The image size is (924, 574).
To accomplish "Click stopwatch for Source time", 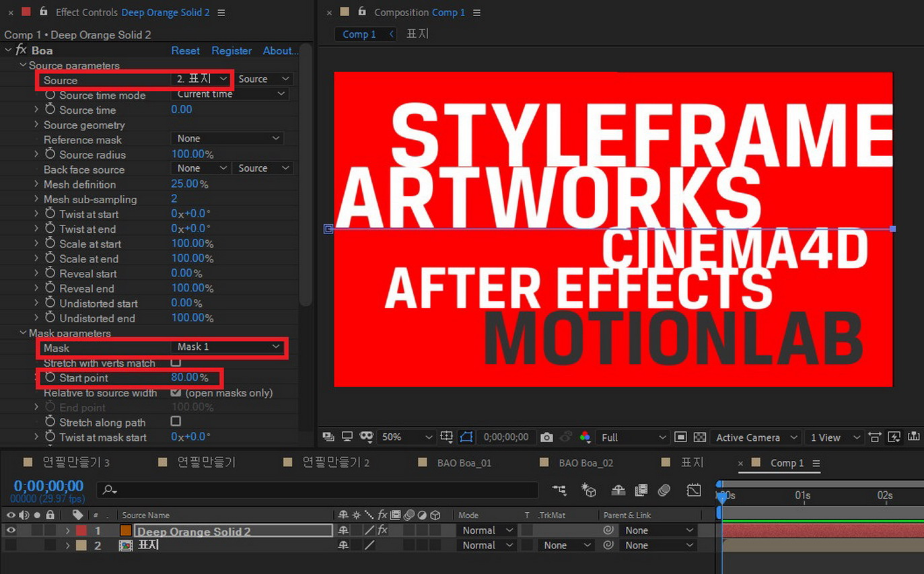I will pyautogui.click(x=50, y=109).
